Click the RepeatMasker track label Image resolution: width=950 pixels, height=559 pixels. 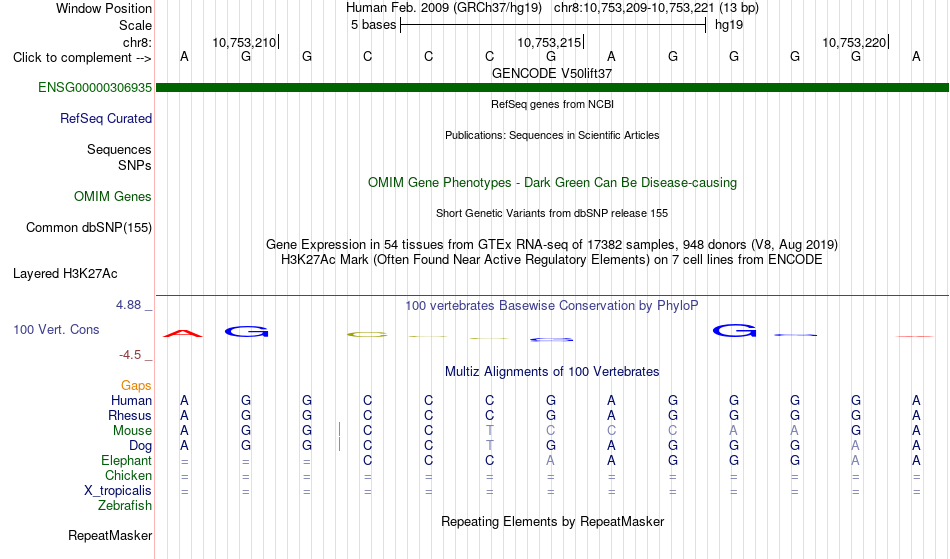[x=110, y=535]
